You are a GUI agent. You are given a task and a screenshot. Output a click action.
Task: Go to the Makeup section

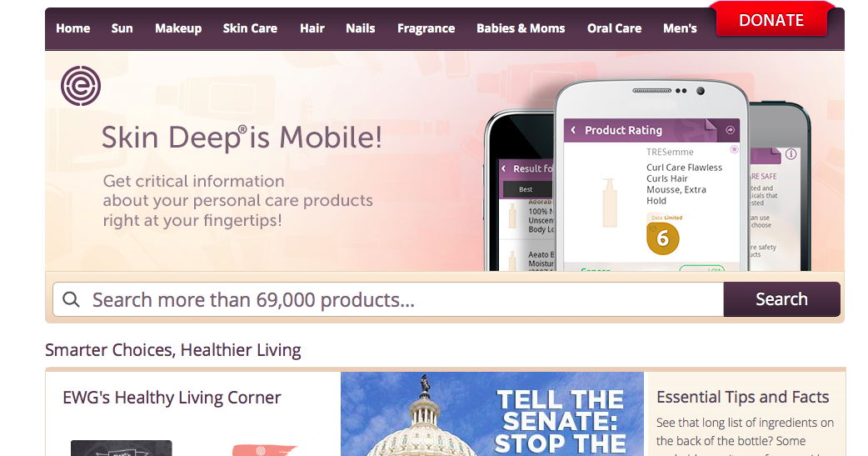click(x=178, y=28)
